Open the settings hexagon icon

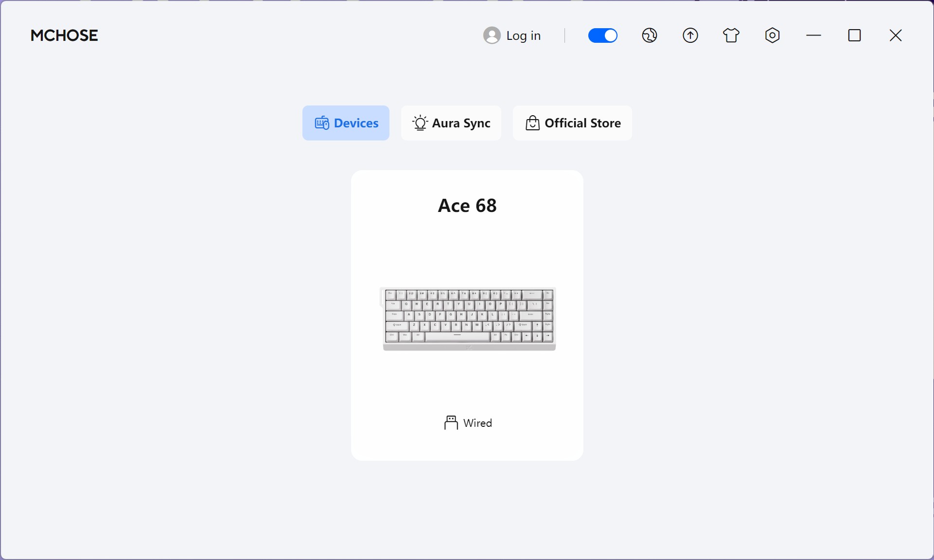[772, 35]
